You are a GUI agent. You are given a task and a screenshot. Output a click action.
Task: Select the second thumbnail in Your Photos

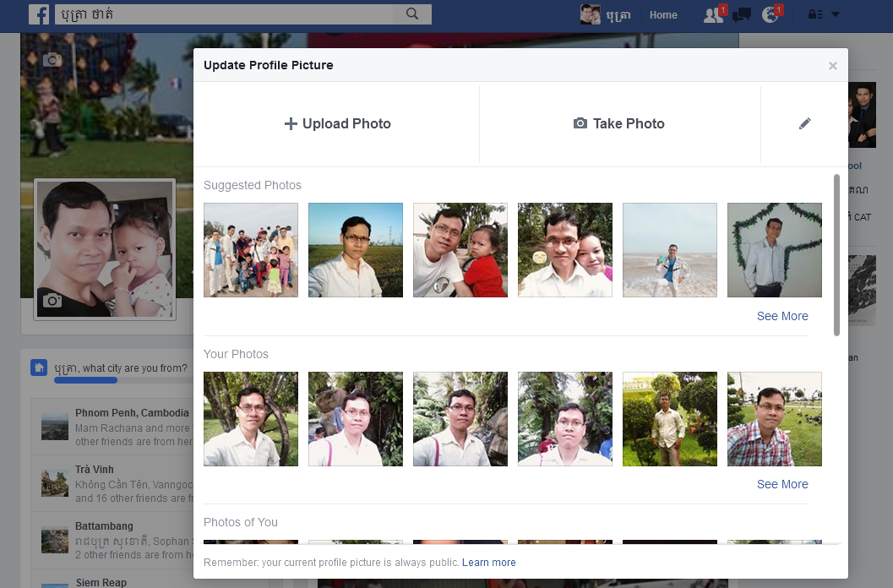tap(356, 419)
